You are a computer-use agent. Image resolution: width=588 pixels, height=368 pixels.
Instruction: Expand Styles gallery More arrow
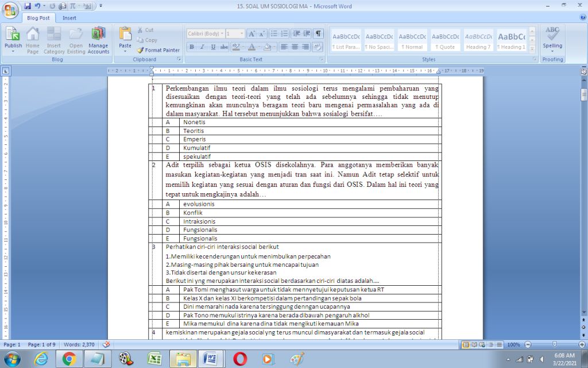(532, 48)
